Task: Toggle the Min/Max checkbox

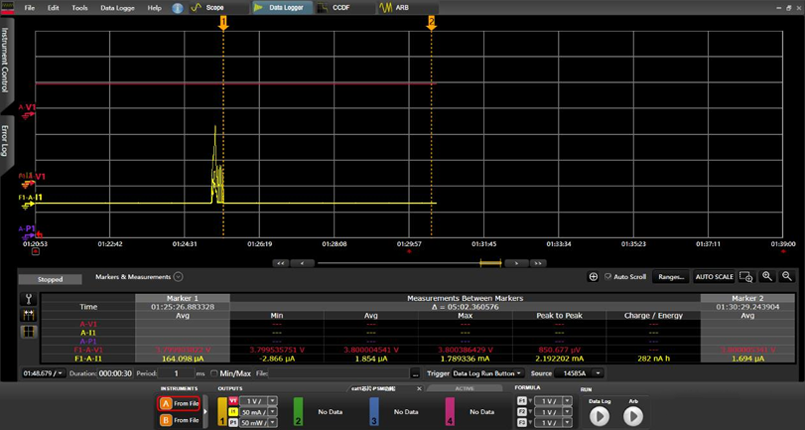Action: coord(214,373)
